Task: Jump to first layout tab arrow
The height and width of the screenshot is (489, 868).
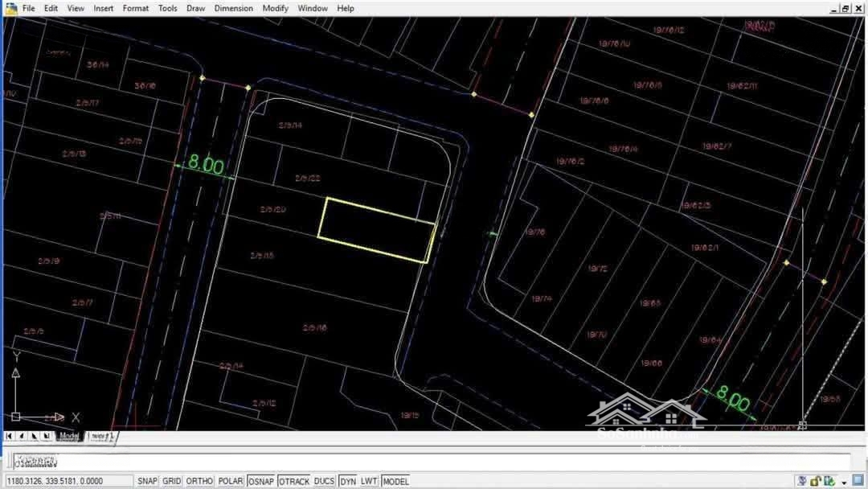Action: [x=9, y=437]
